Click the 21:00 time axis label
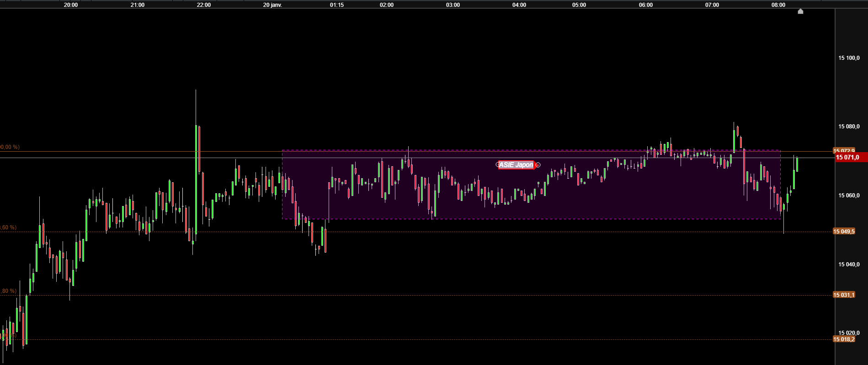The image size is (868, 365). [x=138, y=5]
